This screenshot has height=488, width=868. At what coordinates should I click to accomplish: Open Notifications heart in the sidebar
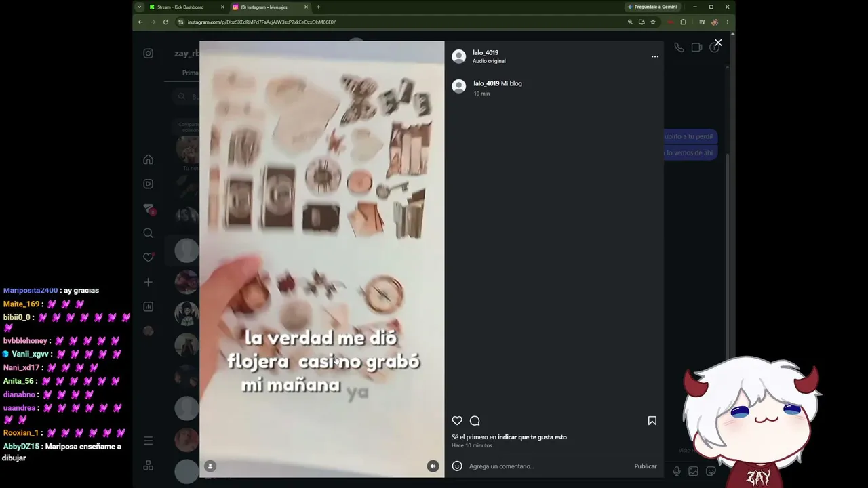[x=149, y=258]
